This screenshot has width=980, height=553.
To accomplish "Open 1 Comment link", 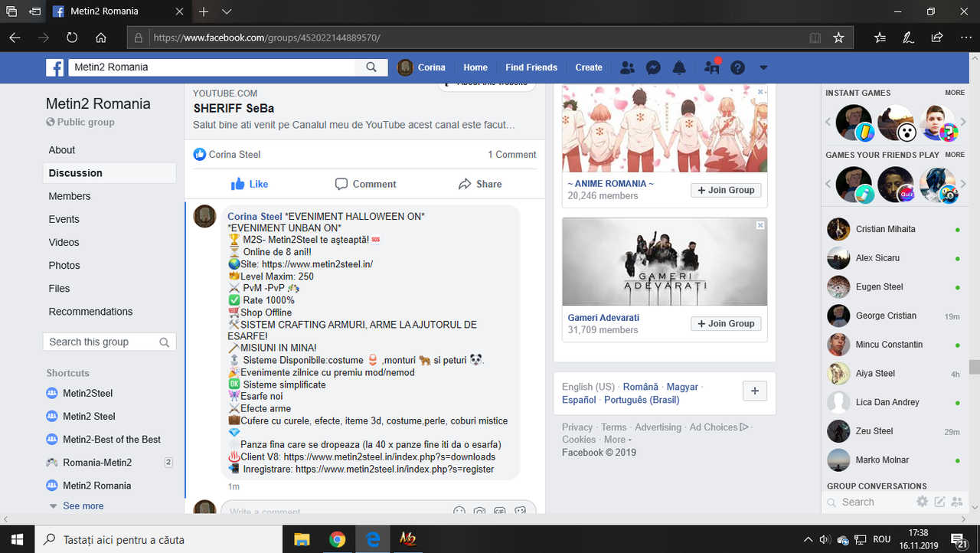I will point(512,154).
